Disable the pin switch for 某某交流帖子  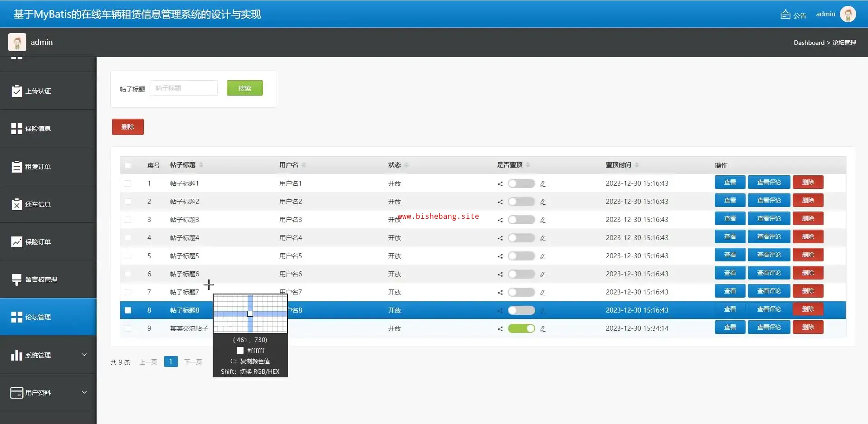point(521,328)
